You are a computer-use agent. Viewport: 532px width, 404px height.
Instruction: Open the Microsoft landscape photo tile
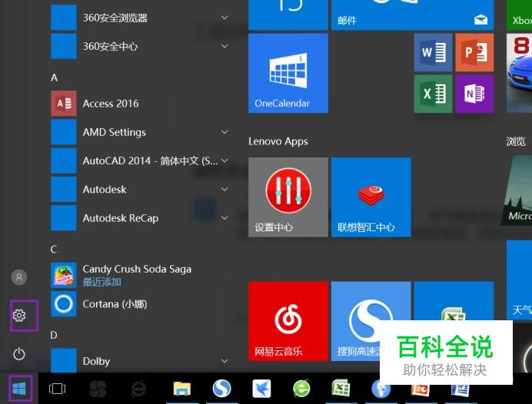pyautogui.click(x=517, y=190)
